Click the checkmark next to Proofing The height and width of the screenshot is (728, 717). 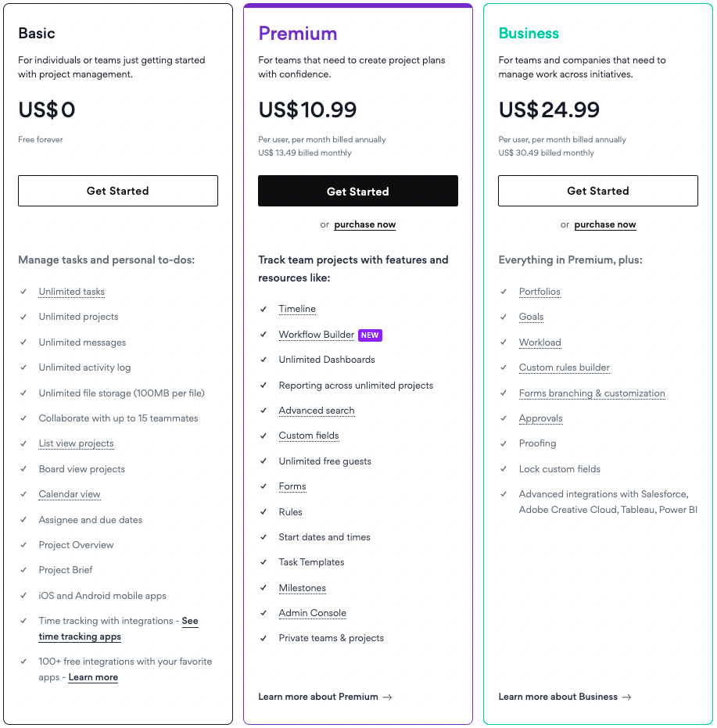[504, 443]
